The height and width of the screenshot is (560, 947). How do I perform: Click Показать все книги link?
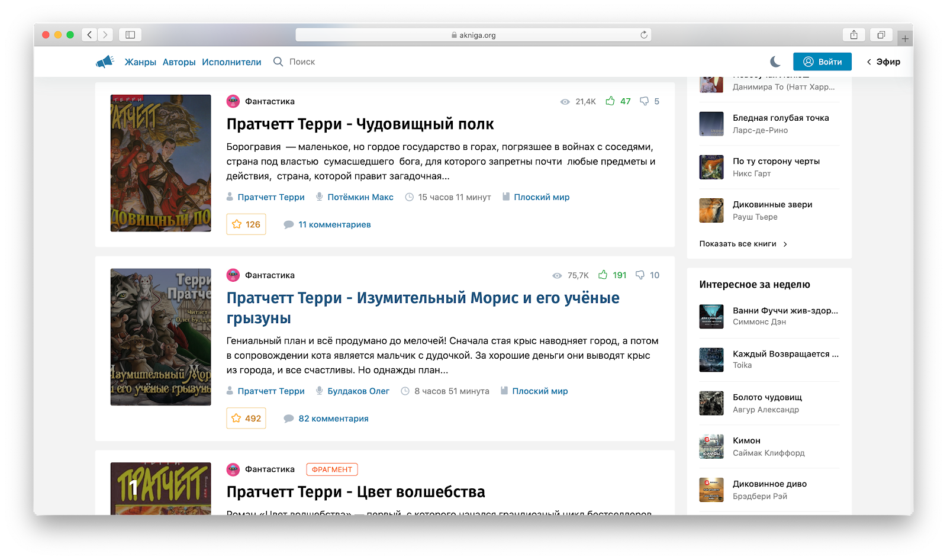coord(743,244)
